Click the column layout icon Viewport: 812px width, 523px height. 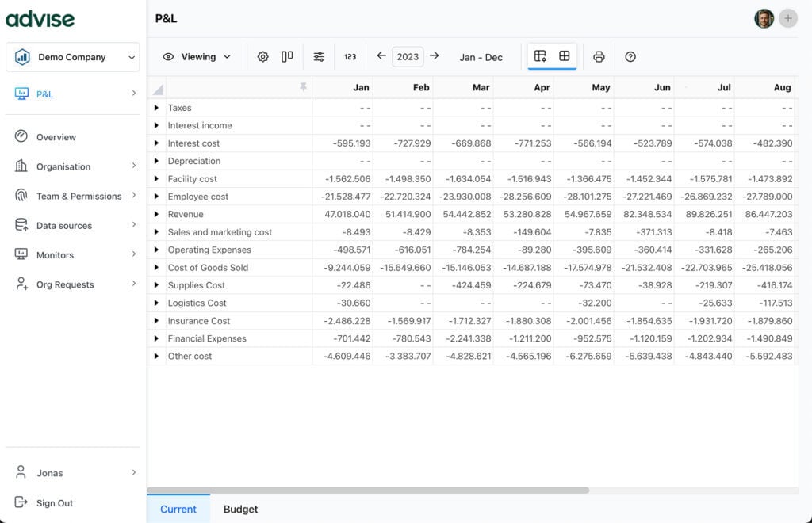click(287, 57)
